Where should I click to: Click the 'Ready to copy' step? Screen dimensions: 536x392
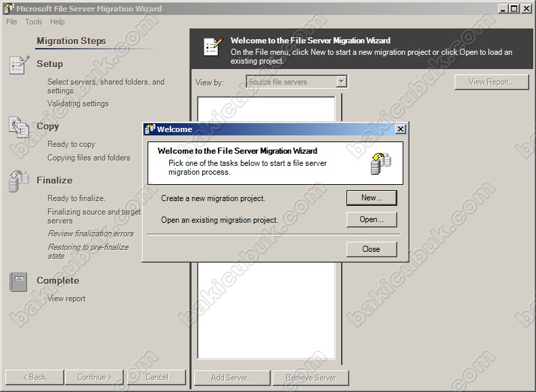[x=71, y=144]
